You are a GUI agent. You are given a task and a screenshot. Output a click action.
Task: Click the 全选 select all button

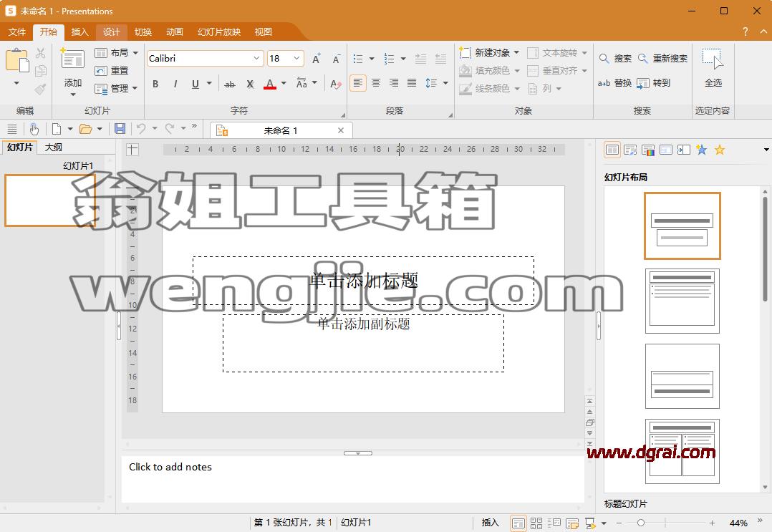[x=713, y=68]
